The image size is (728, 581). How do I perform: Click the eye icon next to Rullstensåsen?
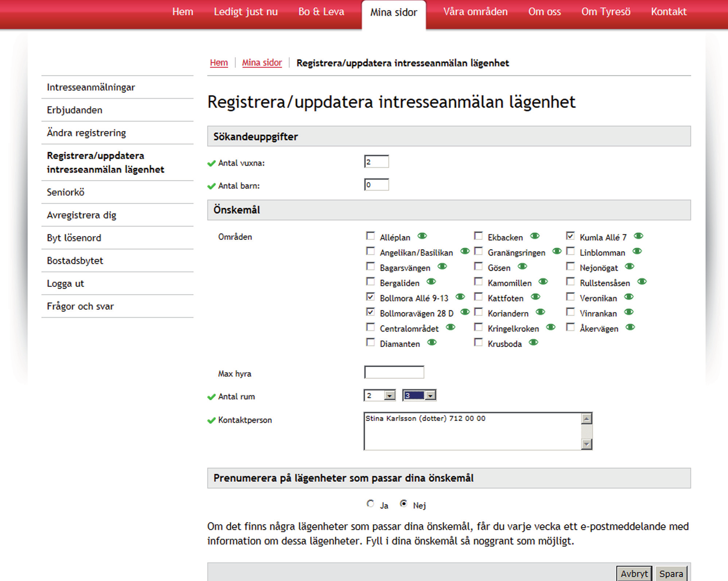point(642,281)
